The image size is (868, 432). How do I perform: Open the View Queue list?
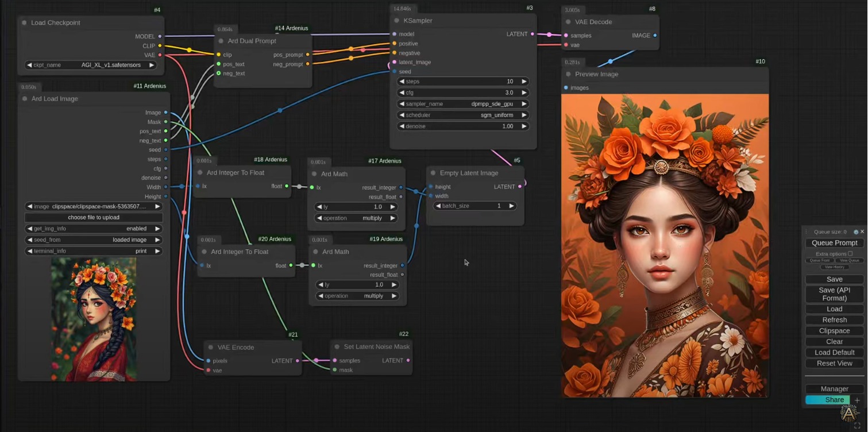849,260
